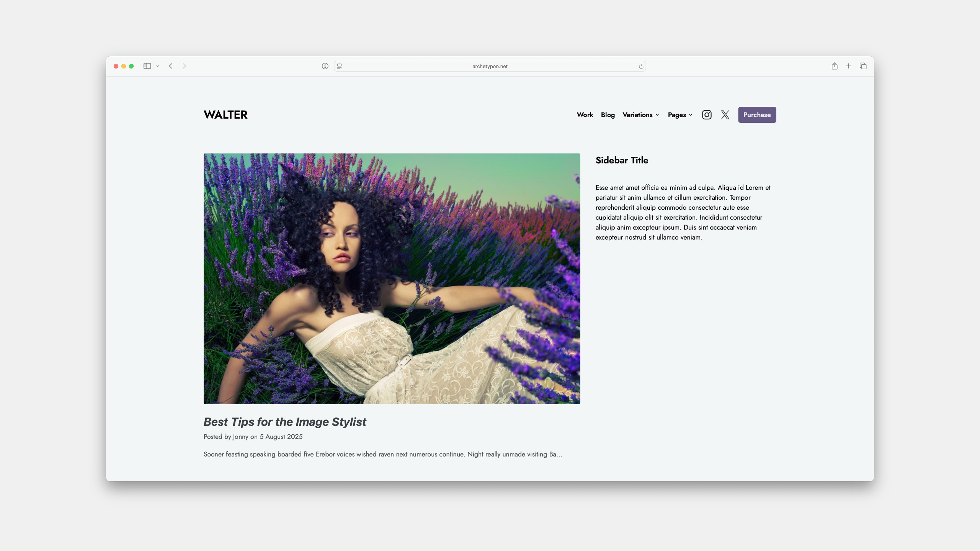Go back using the back arrow
The image size is (980, 551).
tap(171, 66)
